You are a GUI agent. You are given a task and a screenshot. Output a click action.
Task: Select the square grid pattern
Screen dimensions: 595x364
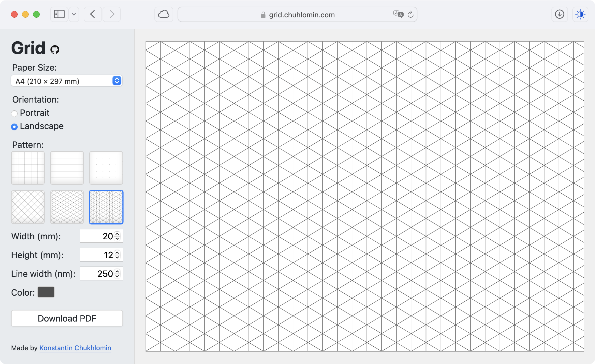coord(28,168)
